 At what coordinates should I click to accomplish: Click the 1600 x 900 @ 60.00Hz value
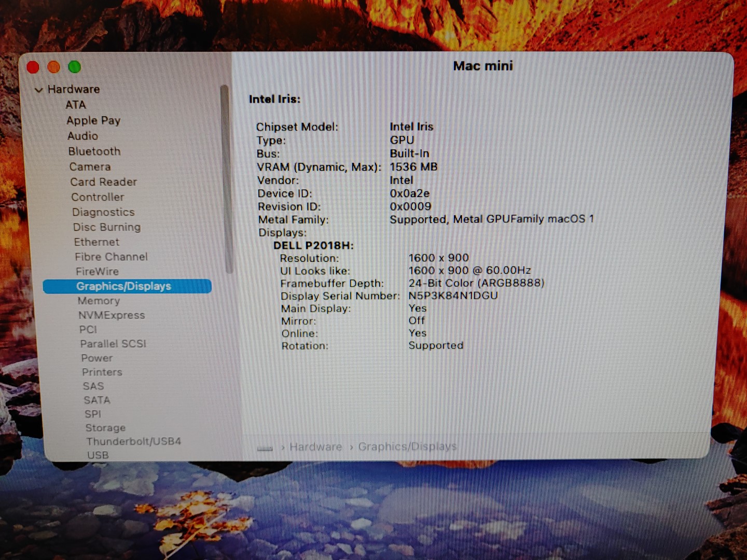click(470, 270)
